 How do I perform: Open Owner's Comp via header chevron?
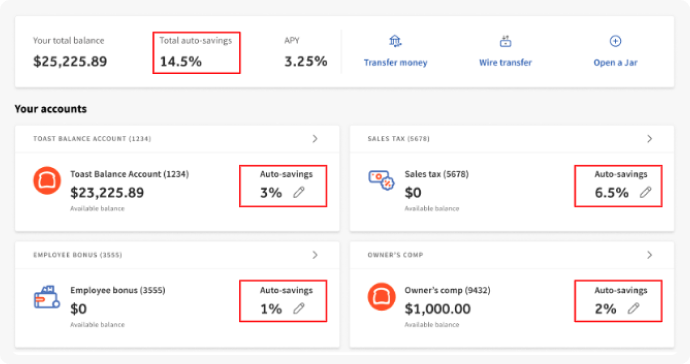click(650, 255)
